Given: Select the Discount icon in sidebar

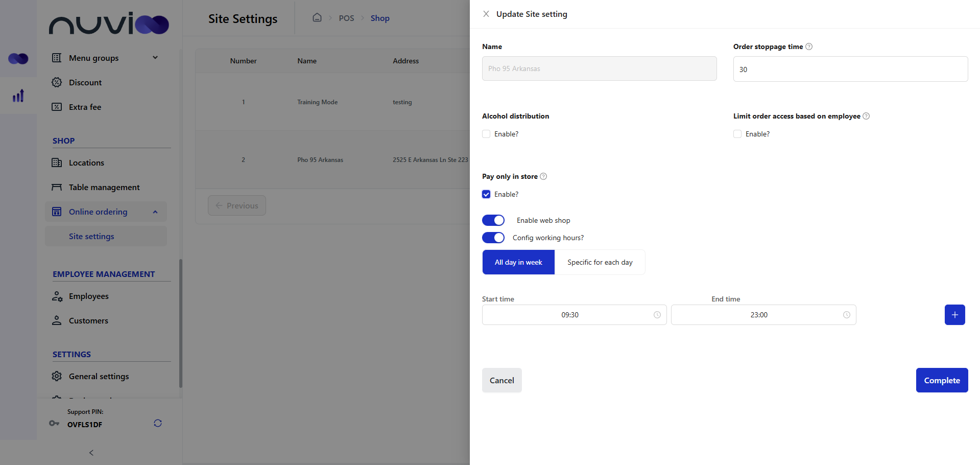Looking at the screenshot, I should (57, 82).
